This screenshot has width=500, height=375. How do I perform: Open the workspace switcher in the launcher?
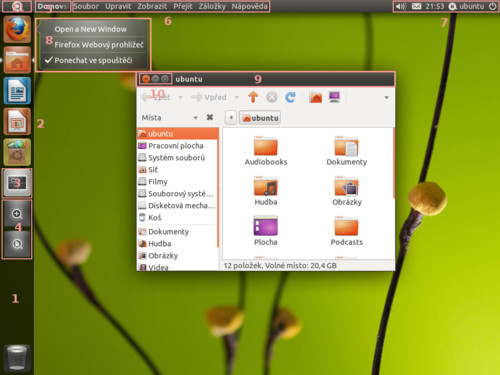click(x=17, y=183)
